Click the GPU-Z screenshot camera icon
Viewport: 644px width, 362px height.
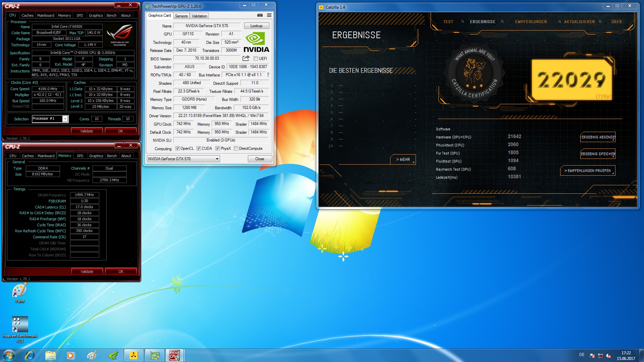(260, 15)
